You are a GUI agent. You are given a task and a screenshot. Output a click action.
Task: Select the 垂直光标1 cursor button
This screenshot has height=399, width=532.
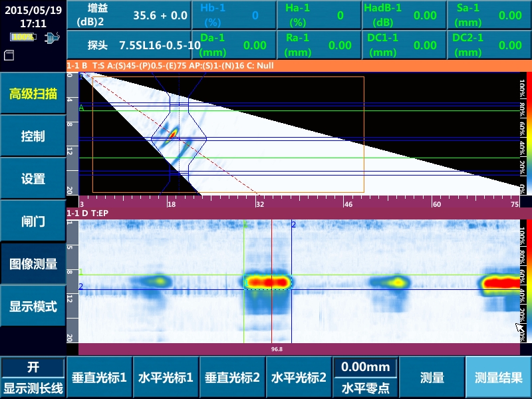(99, 378)
